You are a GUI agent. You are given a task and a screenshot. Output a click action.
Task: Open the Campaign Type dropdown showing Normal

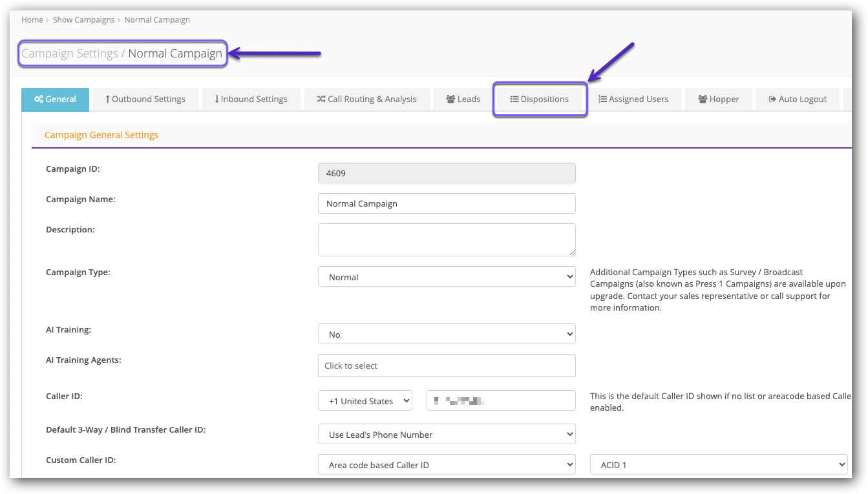click(446, 276)
